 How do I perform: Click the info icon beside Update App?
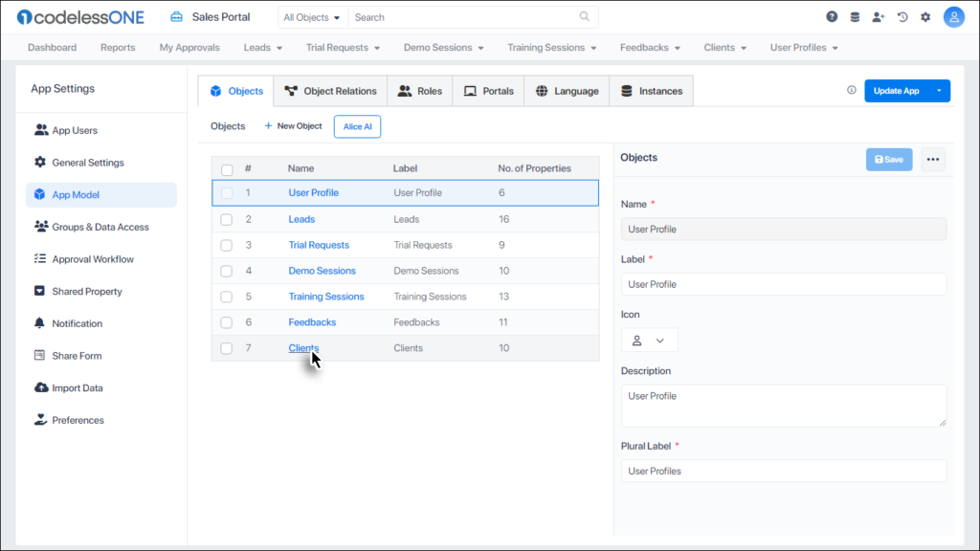point(852,91)
